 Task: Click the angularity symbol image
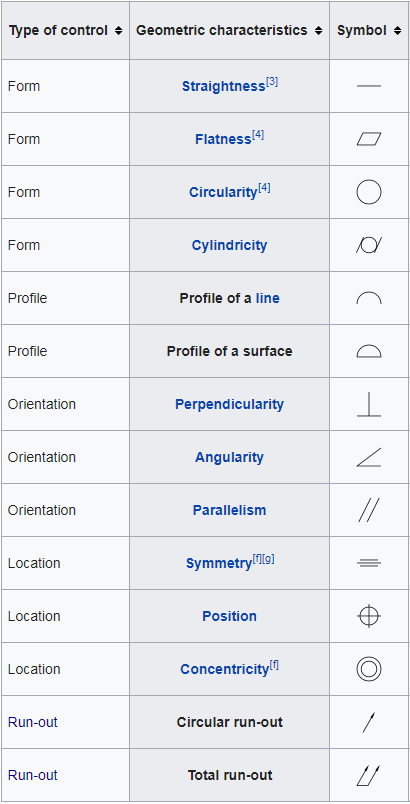[369, 457]
